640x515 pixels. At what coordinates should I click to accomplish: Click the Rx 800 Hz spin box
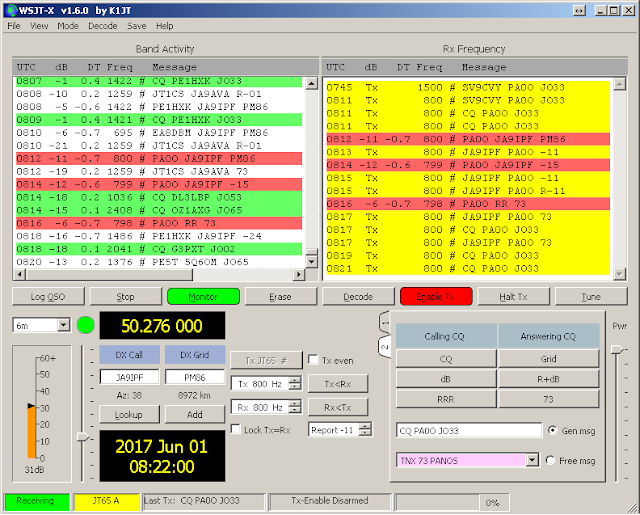coord(266,407)
